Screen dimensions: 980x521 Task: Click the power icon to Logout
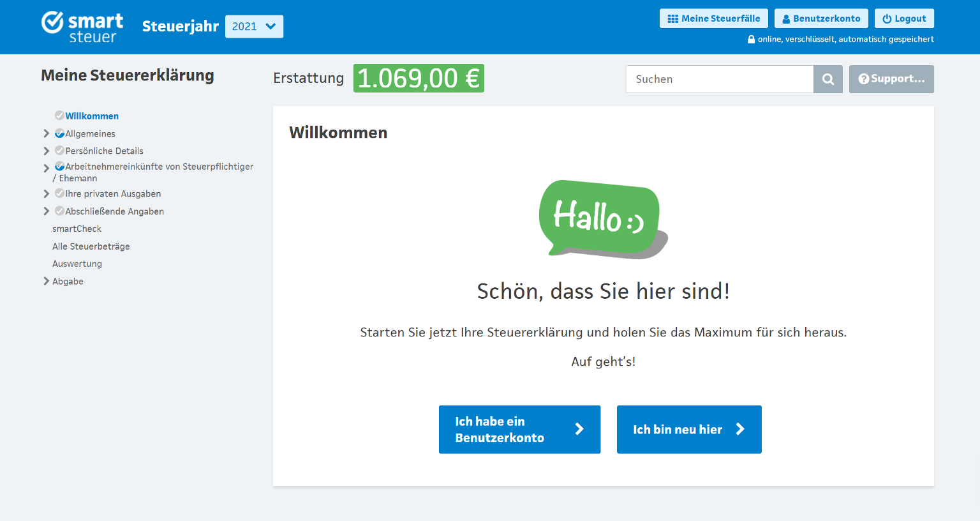(x=886, y=18)
